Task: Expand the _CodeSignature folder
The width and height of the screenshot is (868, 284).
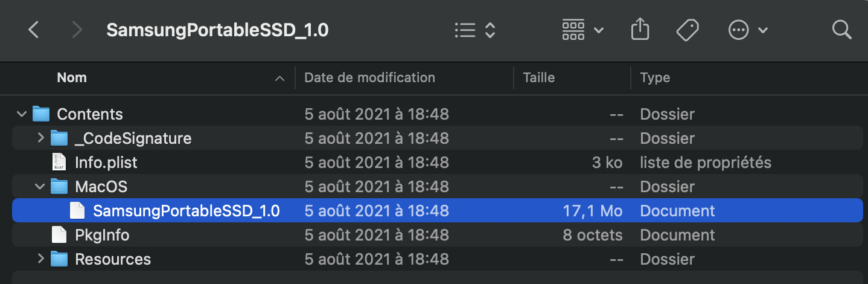Action: 40,138
